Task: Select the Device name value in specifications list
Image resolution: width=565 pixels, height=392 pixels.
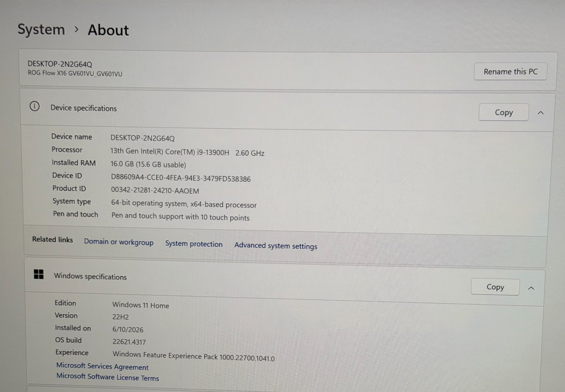Action: coord(142,138)
